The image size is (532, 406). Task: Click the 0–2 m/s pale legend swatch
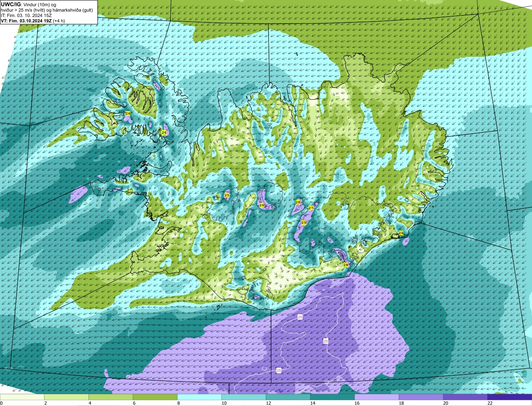tap(22, 397)
